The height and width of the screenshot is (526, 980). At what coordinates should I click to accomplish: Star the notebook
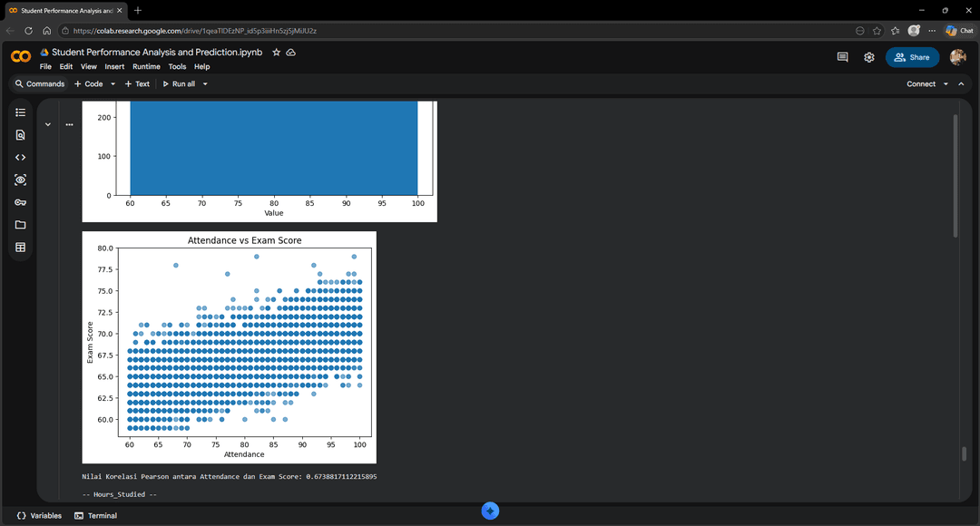point(276,53)
